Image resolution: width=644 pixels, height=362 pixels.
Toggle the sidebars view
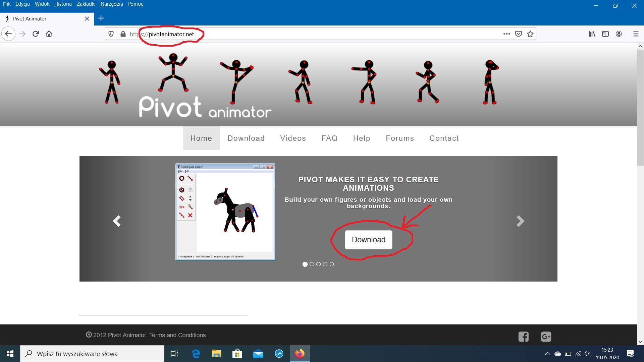tap(605, 34)
